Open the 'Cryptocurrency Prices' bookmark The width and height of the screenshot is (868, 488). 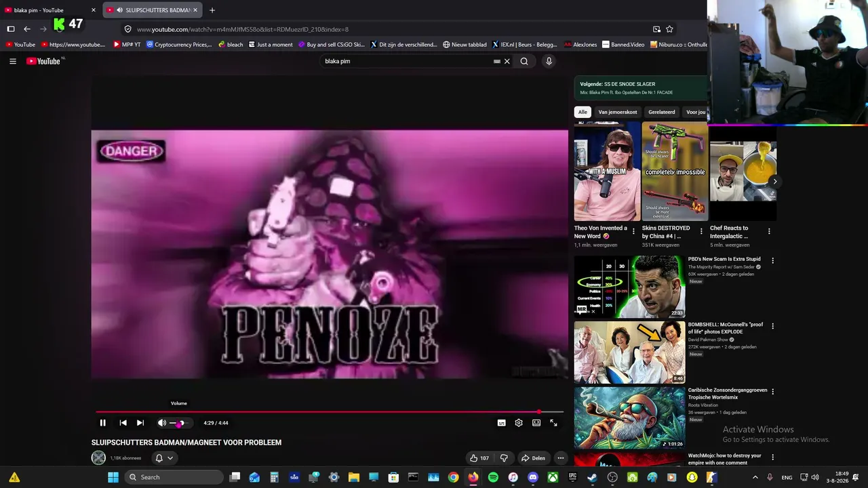coord(179,45)
